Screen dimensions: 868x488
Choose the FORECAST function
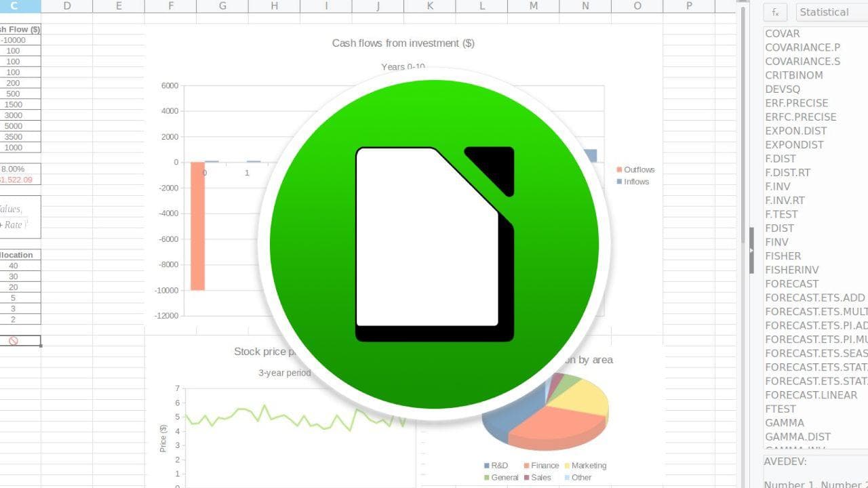pos(791,283)
